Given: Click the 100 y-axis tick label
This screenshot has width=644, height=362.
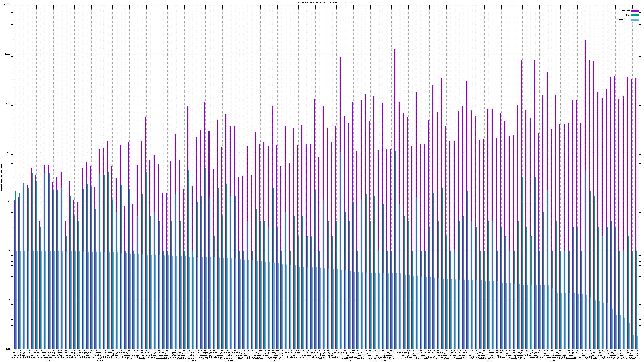Looking at the screenshot, I should (9, 152).
